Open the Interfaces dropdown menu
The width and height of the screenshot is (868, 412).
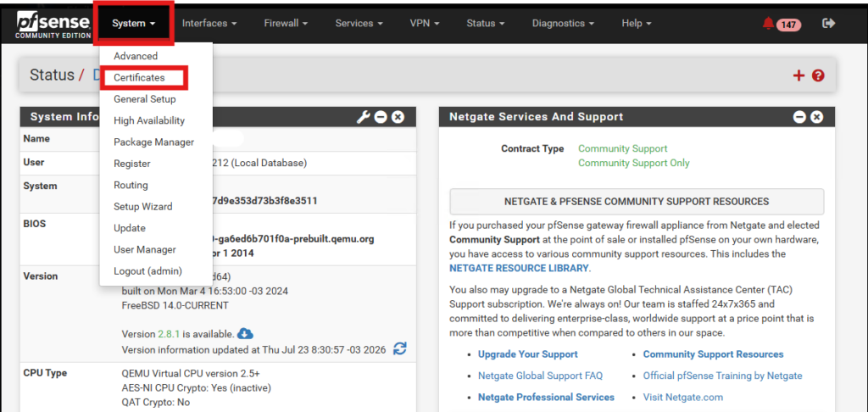coord(209,23)
